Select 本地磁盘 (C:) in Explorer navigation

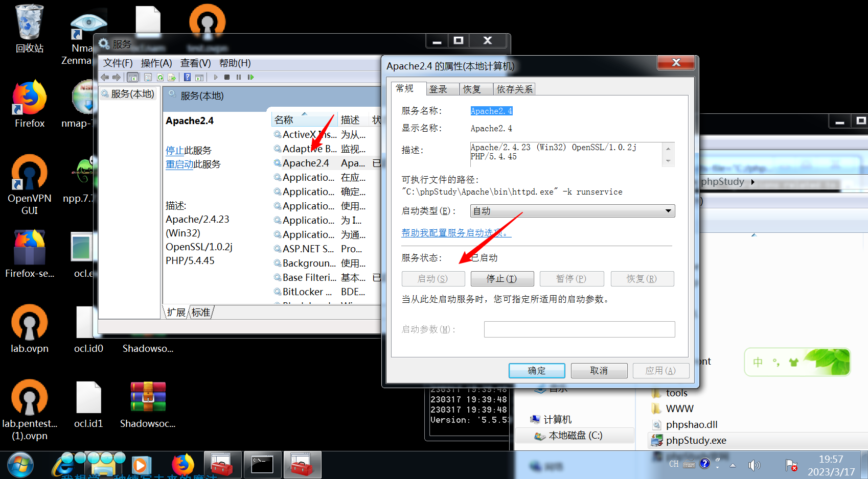pyautogui.click(x=575, y=436)
